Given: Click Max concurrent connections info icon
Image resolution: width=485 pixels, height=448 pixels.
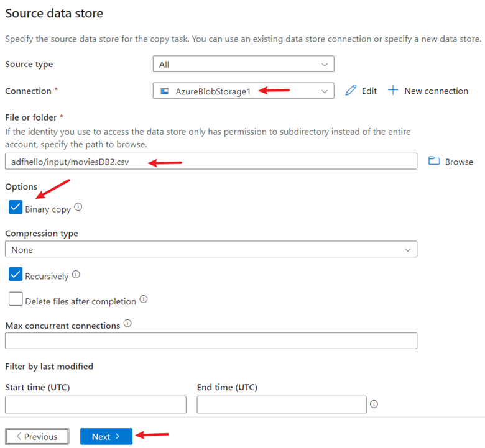Looking at the screenshot, I should pyautogui.click(x=127, y=324).
